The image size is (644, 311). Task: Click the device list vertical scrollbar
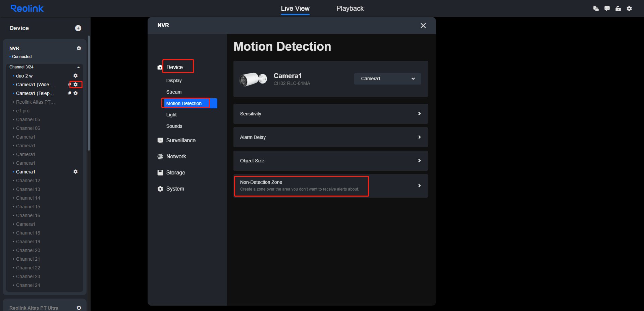(x=89, y=93)
